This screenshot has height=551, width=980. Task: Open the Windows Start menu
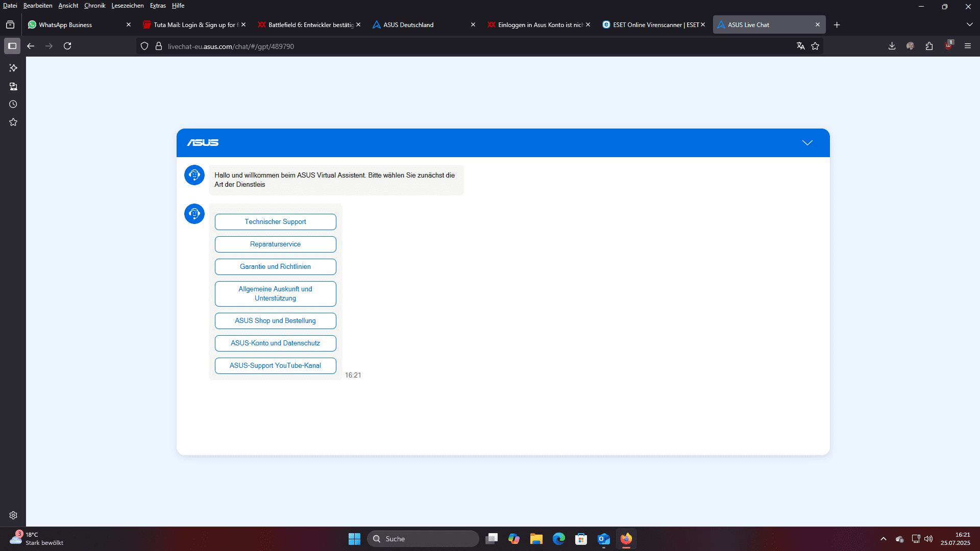(x=354, y=539)
